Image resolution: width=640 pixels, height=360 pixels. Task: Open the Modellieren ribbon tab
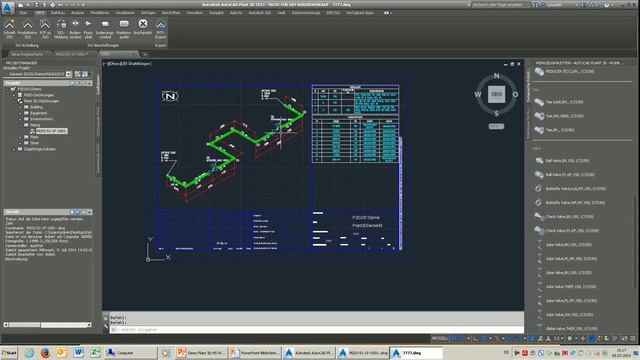pos(100,13)
